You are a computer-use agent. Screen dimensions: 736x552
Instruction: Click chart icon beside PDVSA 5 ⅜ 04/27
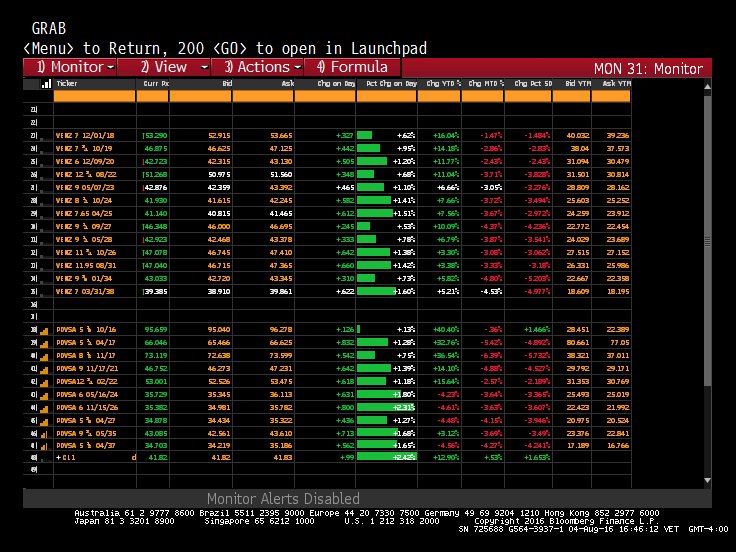pyautogui.click(x=44, y=422)
